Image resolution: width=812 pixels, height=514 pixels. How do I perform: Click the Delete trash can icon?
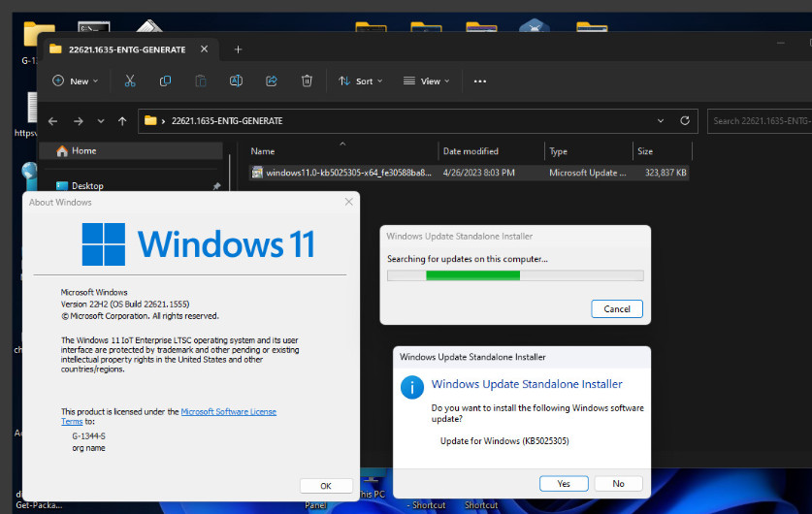(x=307, y=80)
